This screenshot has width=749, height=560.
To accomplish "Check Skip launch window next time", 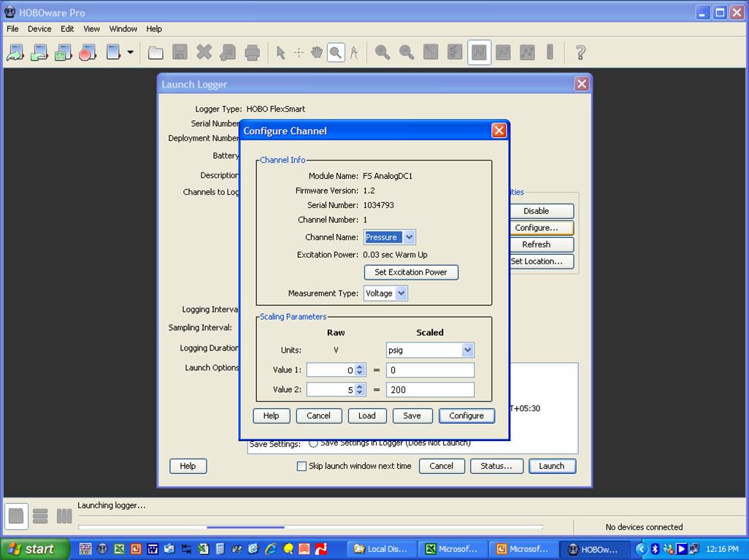I will click(x=301, y=466).
